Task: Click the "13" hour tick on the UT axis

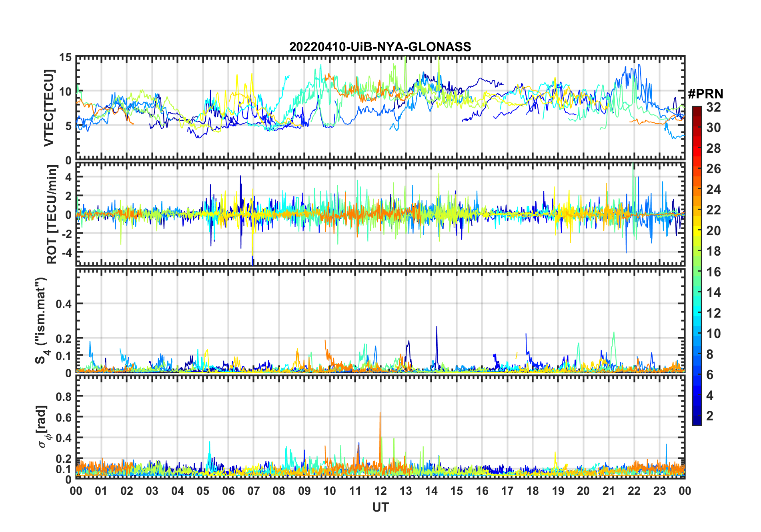Action: pyautogui.click(x=406, y=491)
